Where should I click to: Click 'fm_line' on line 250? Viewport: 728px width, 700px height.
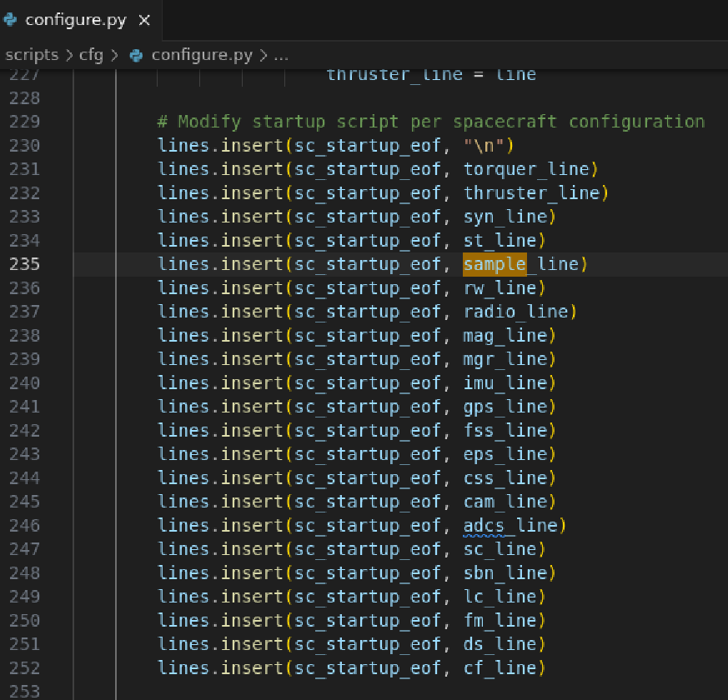tap(500, 620)
